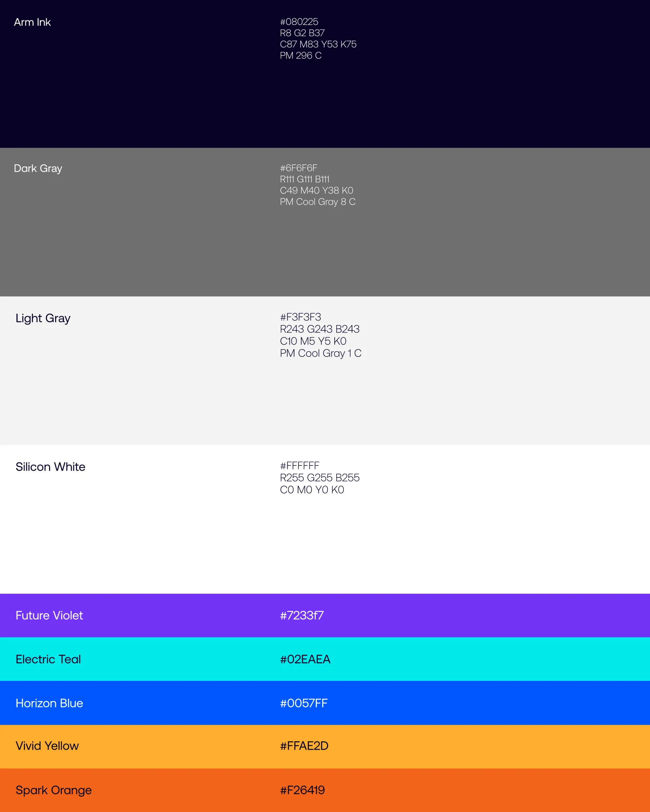Click the Future Violet color name
Image resolution: width=650 pixels, height=812 pixels.
pos(49,615)
